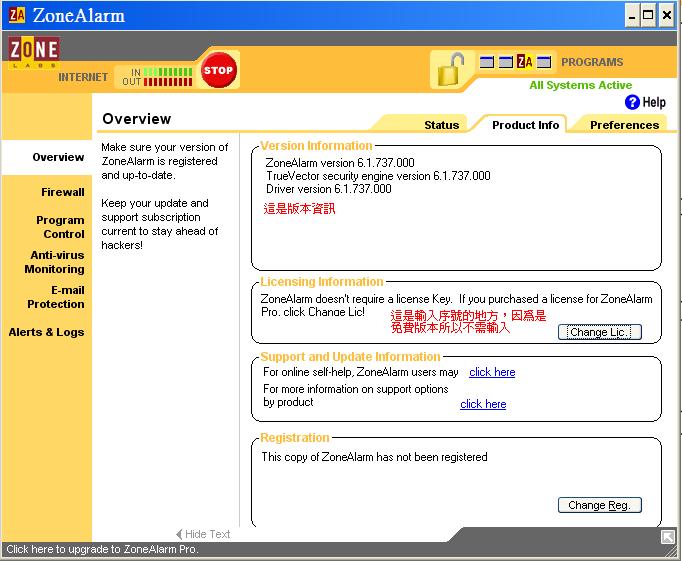Click the online self-help 'click here' link
The image size is (682, 561).
click(492, 372)
